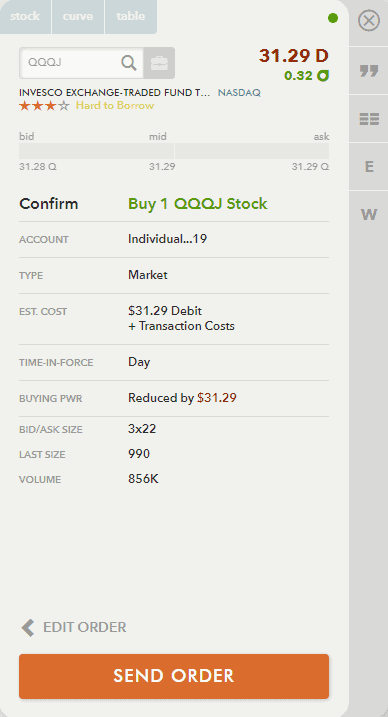
Task: Click the bid side of price bar
Action: (96, 151)
